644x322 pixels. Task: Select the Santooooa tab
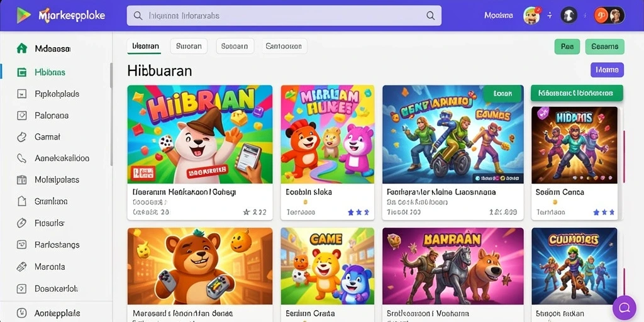pyautogui.click(x=284, y=46)
